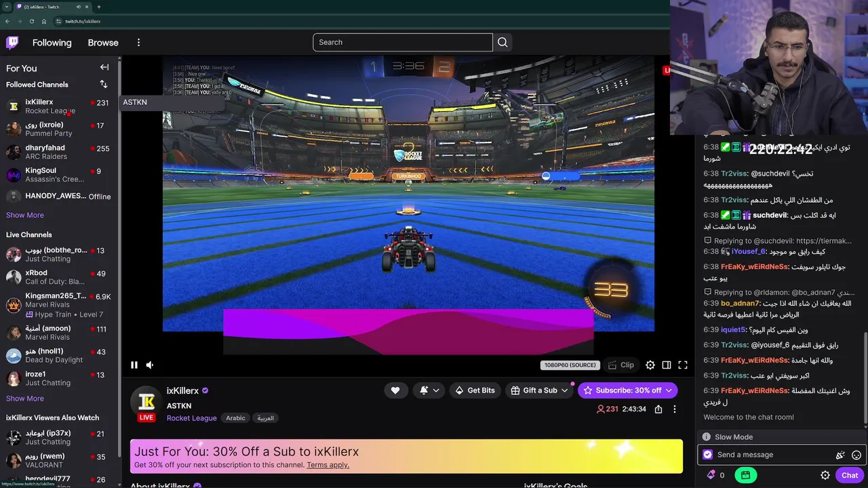This screenshot has height=488, width=868.
Task: Open روى (ixroie) Pummel Party channel
Action: (x=58, y=129)
